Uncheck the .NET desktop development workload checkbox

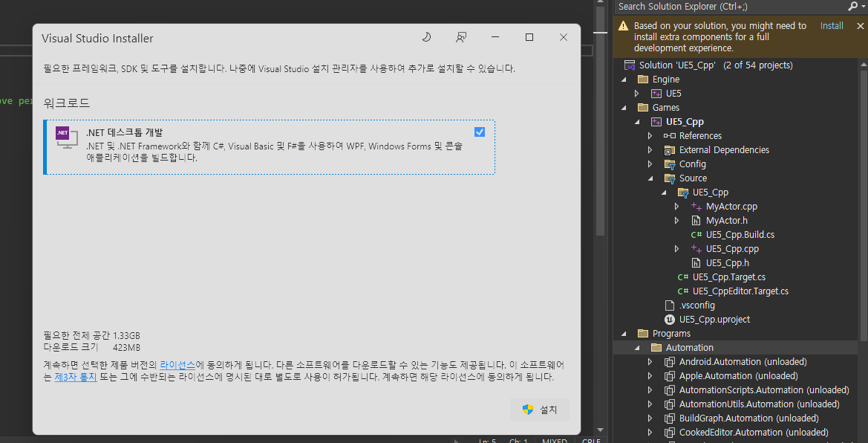coord(480,132)
